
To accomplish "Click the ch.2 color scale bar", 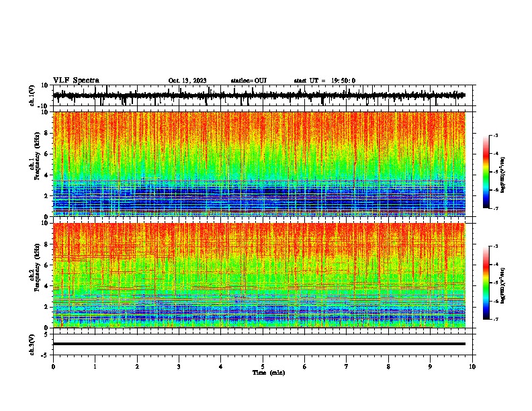I will tap(486, 283).
